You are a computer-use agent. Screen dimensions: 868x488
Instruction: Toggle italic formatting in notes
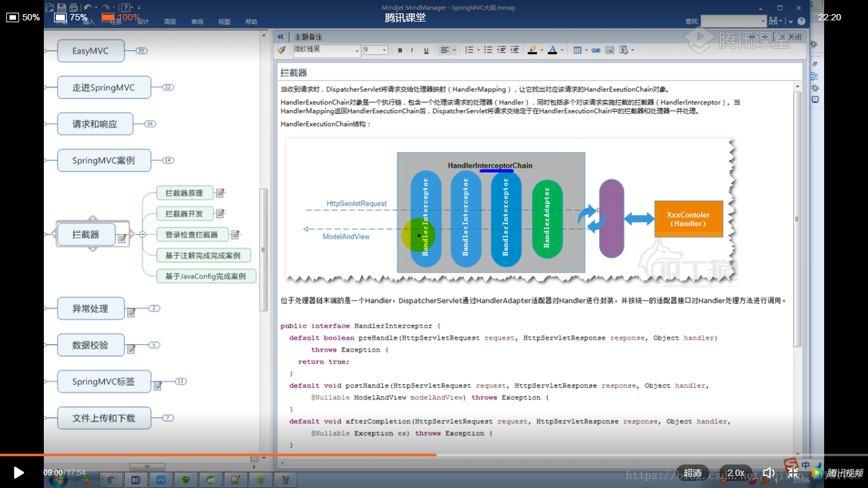tap(412, 50)
